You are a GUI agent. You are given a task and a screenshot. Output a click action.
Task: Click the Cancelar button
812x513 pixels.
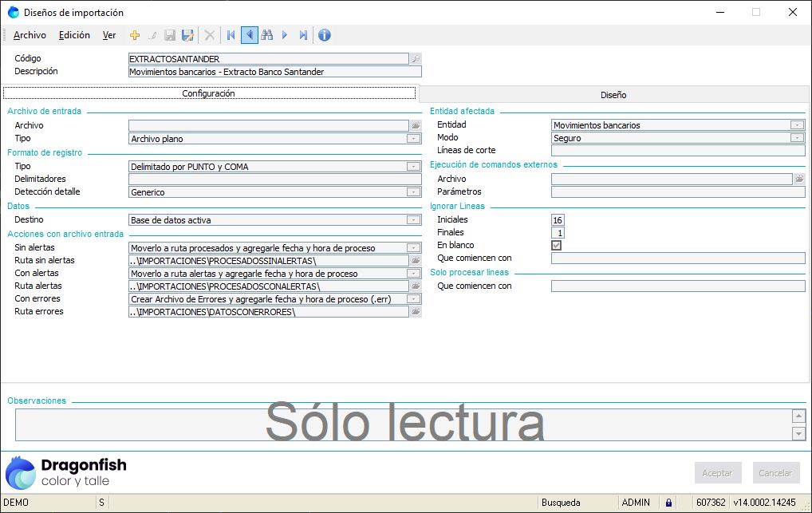coord(776,473)
